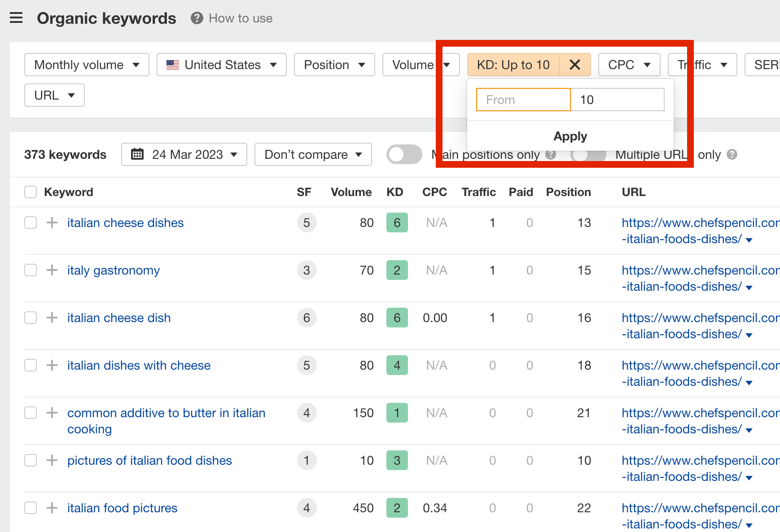Click the calendar icon for 24 Mar 2023
Viewport: 780px width, 532px height.
pyautogui.click(x=137, y=154)
